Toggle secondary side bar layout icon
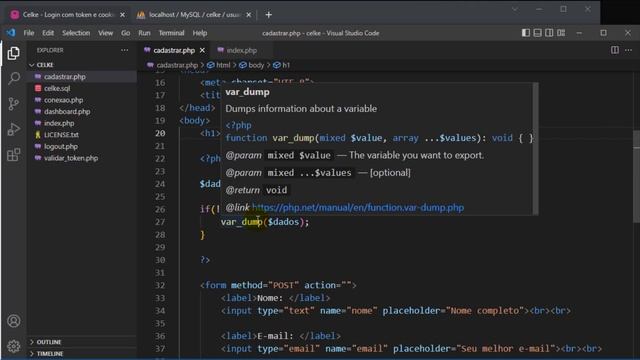Screen dimensions: 640x360 (549, 33)
